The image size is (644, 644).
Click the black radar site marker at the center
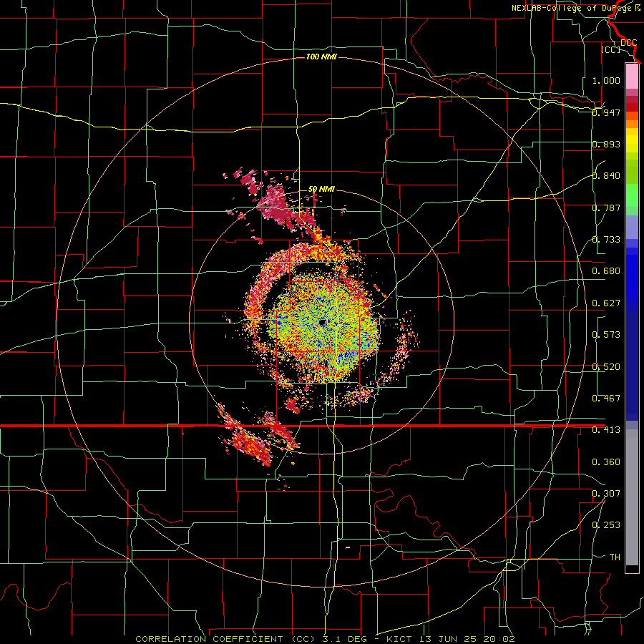pos(323,323)
